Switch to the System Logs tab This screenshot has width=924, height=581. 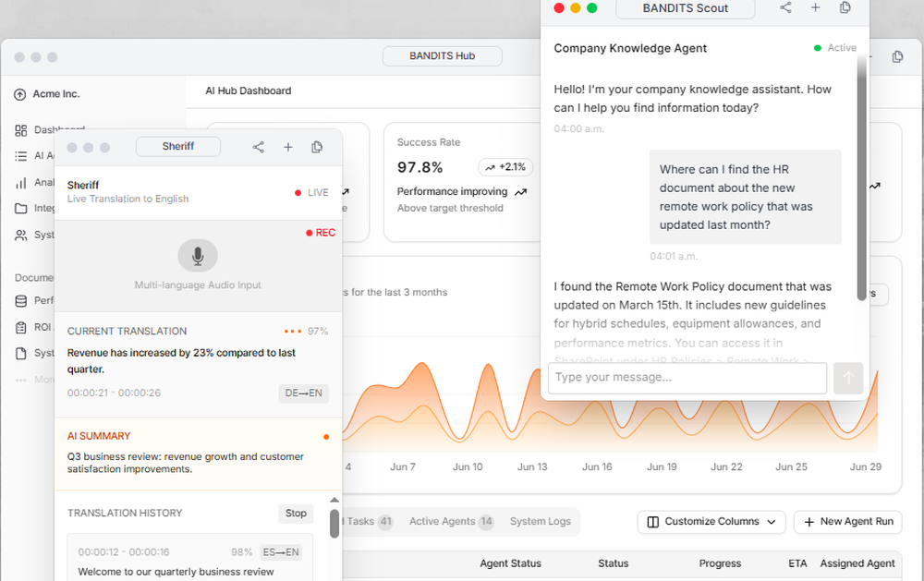tap(541, 522)
